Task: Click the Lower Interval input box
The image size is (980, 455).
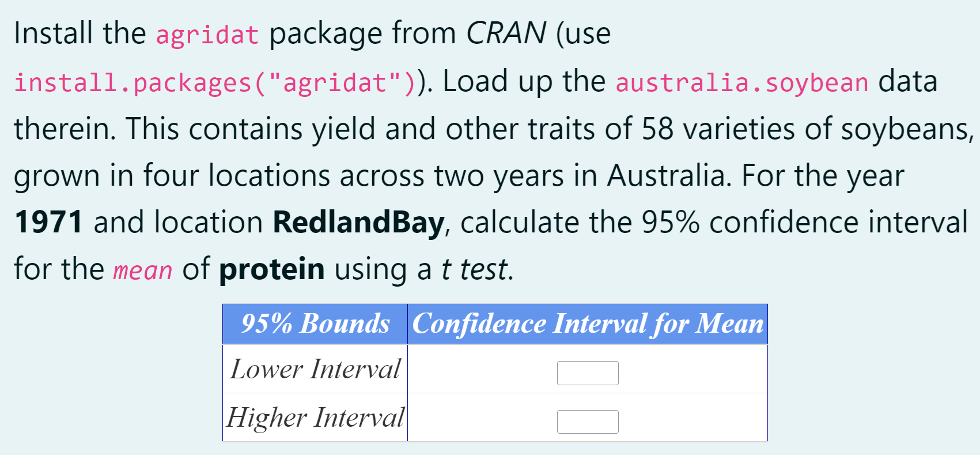Action: click(x=587, y=373)
